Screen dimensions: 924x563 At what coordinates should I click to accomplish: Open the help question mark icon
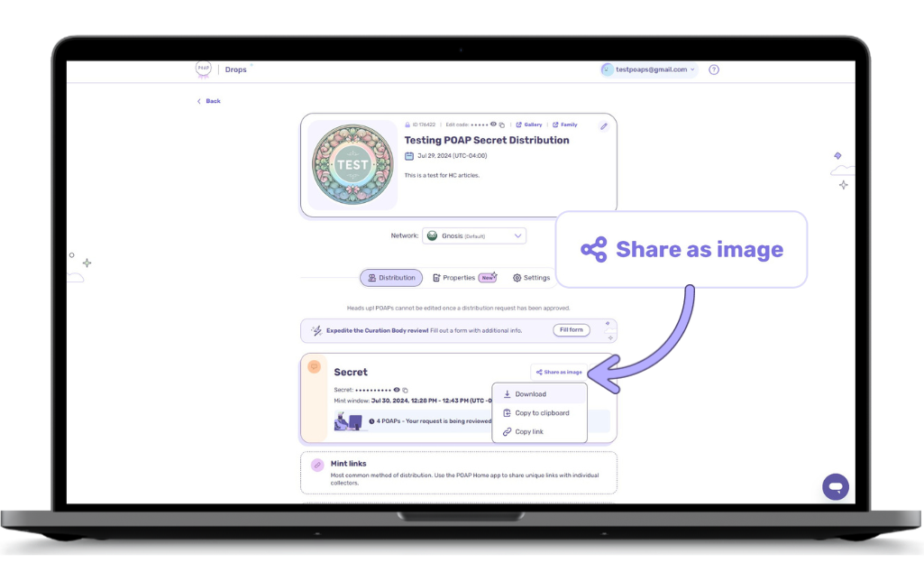(x=714, y=69)
